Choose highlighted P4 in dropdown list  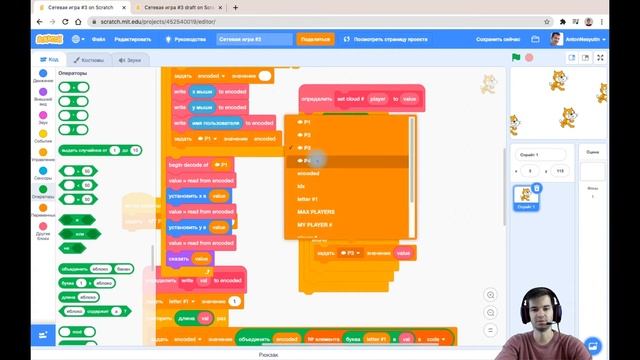(347, 161)
